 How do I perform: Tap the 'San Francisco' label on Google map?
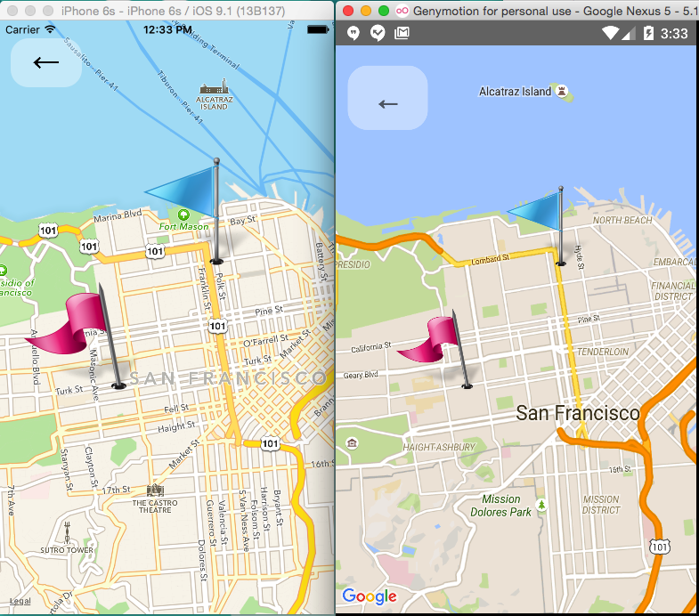click(x=578, y=413)
